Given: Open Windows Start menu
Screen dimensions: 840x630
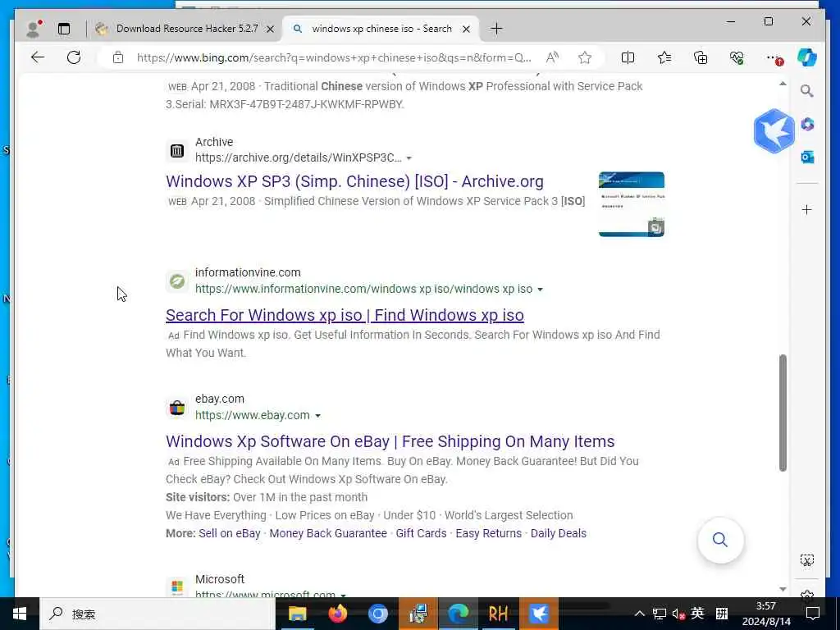Looking at the screenshot, I should [20, 614].
